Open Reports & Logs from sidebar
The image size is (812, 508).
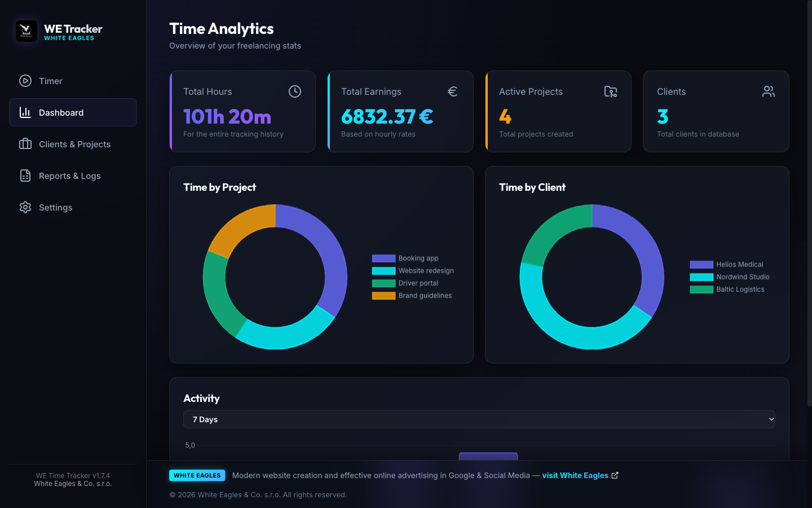click(73, 176)
